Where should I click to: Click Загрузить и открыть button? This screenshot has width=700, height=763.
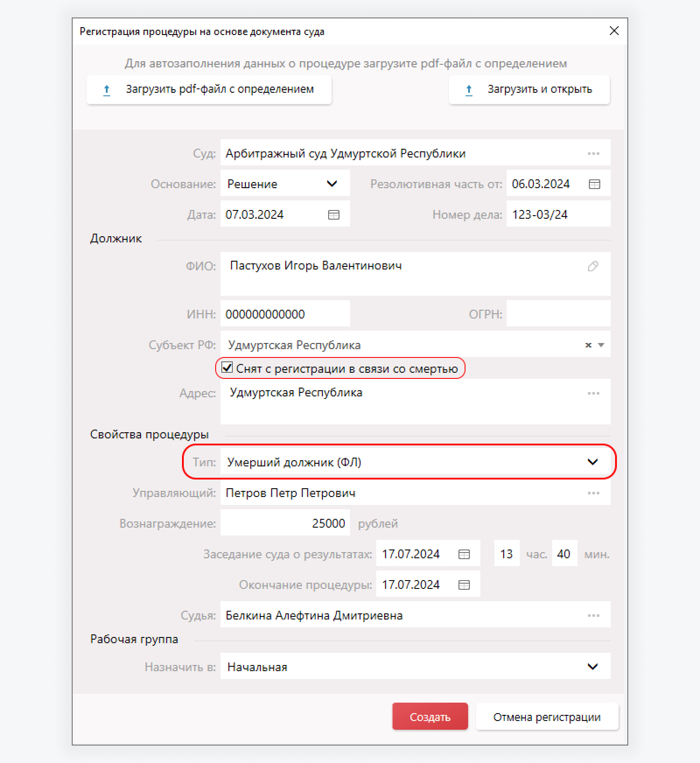point(529,90)
